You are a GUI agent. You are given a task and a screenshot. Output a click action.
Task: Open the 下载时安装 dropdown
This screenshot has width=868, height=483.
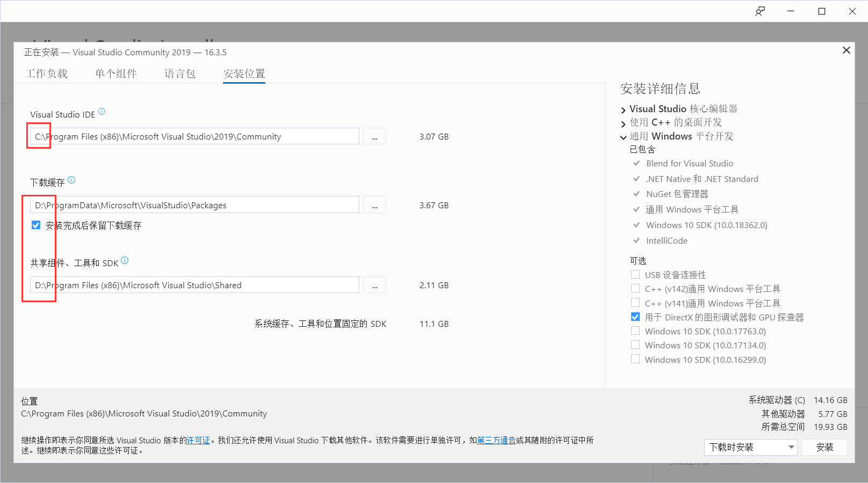pos(750,447)
